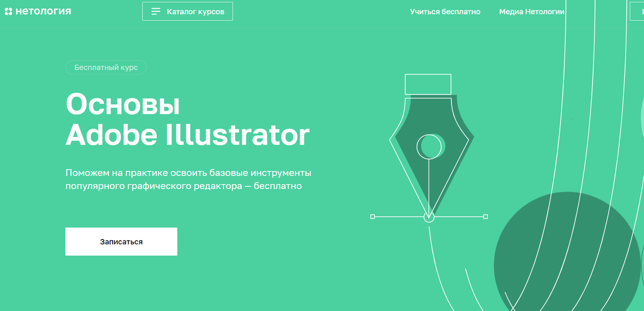Click the hamburger icon in Каталог курсов
The width and height of the screenshot is (644, 311).
click(x=156, y=11)
